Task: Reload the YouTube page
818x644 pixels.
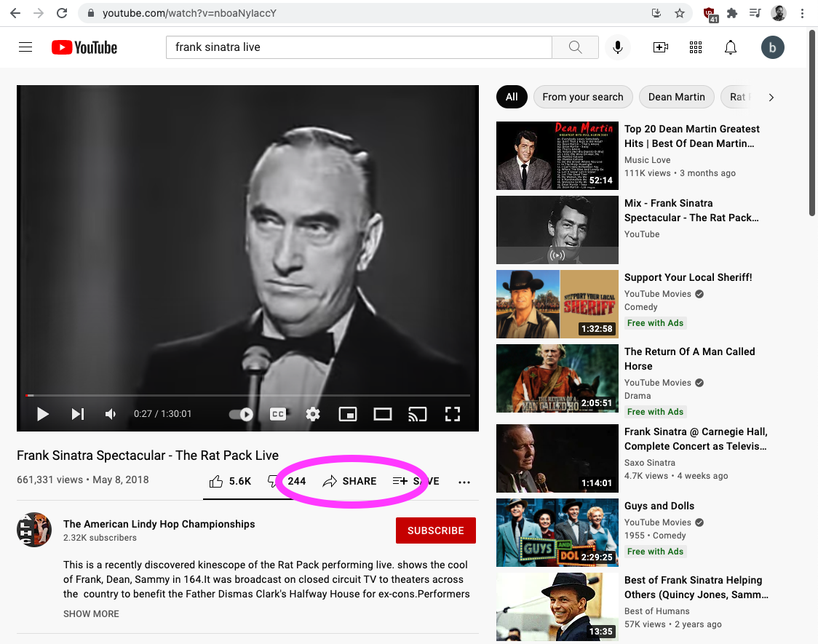Action: click(x=62, y=13)
